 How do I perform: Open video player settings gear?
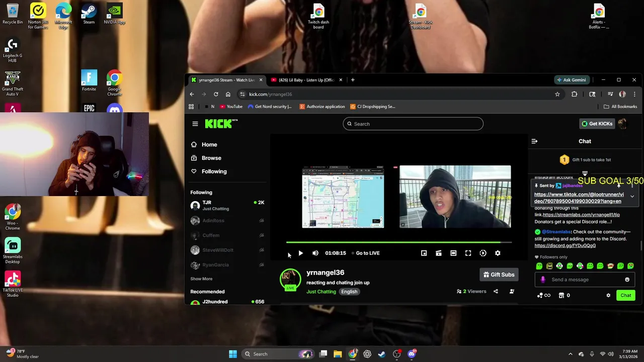point(498,253)
